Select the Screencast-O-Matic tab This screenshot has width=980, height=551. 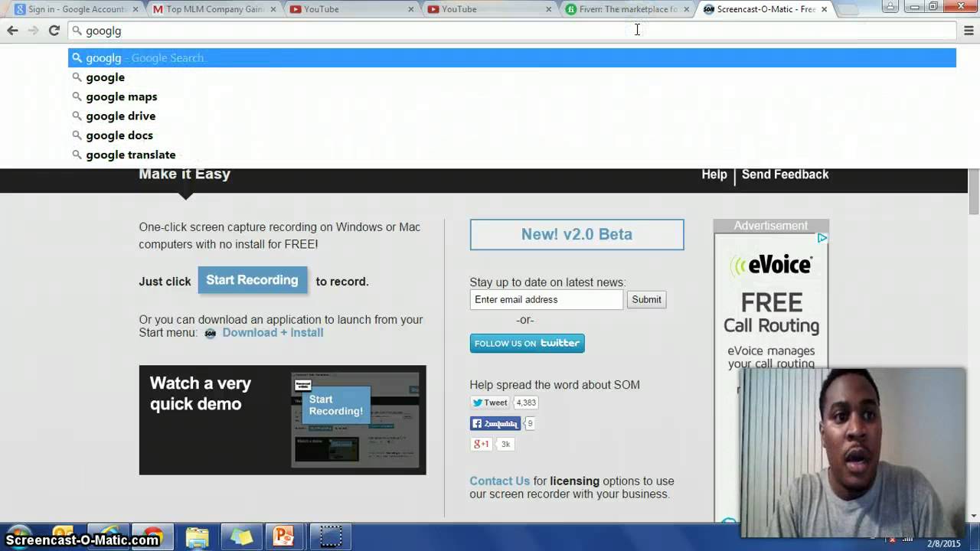[766, 9]
